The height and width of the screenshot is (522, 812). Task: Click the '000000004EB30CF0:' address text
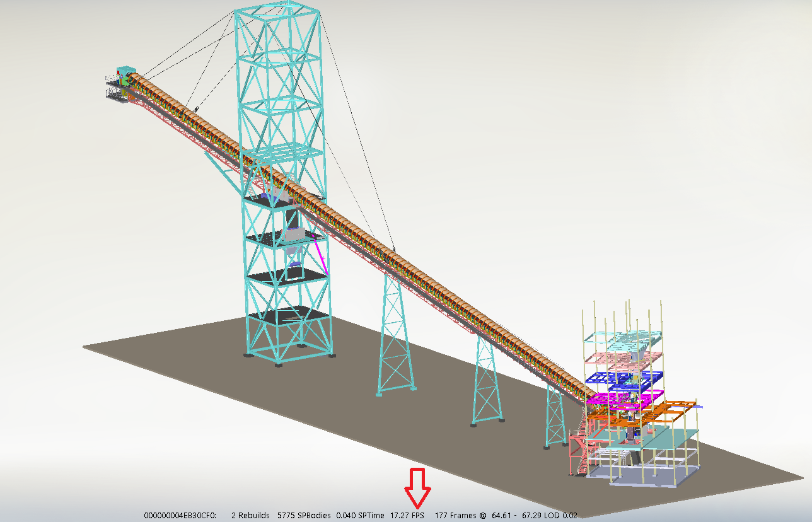[x=180, y=515]
